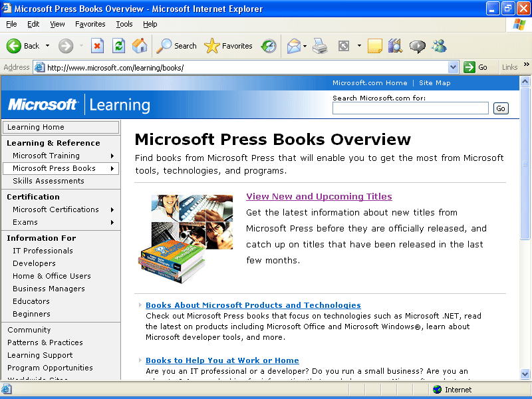Image resolution: width=532 pixels, height=399 pixels.
Task: Refresh the page with green arrows icon
Action: click(x=118, y=46)
